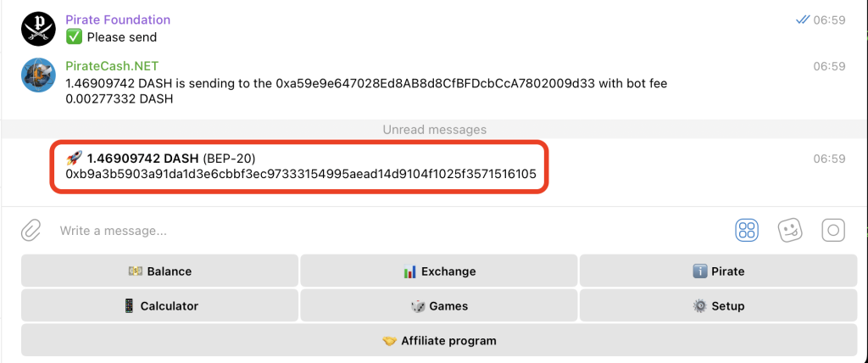The width and height of the screenshot is (868, 363).
Task: Click the Unread messages divider bar
Action: 435,130
